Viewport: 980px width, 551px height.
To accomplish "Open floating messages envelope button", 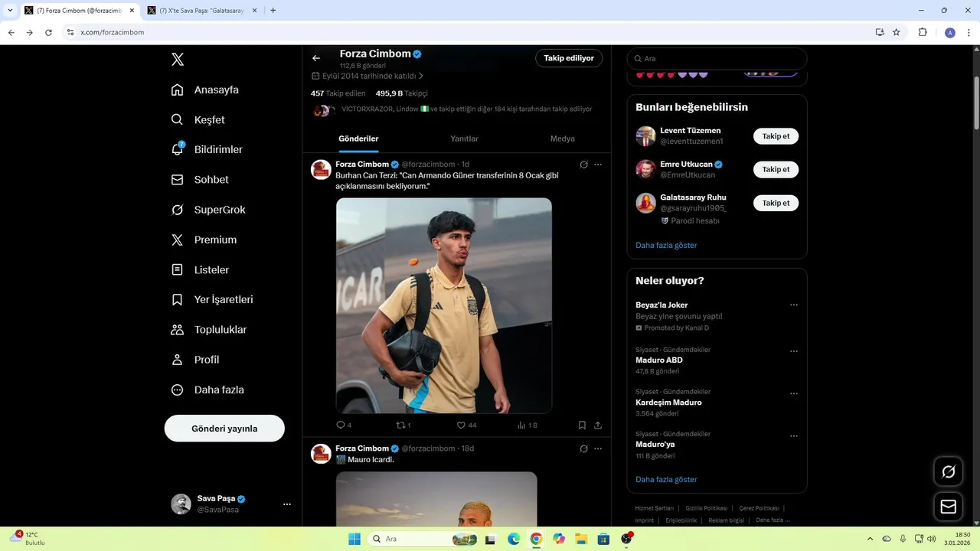I will [x=949, y=507].
